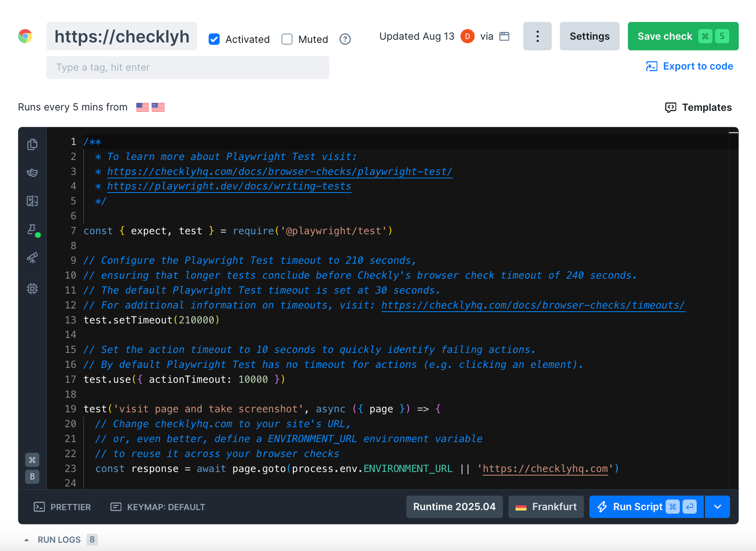Uncheck the Activated checkbox
The width and height of the screenshot is (756, 551).
click(x=214, y=39)
